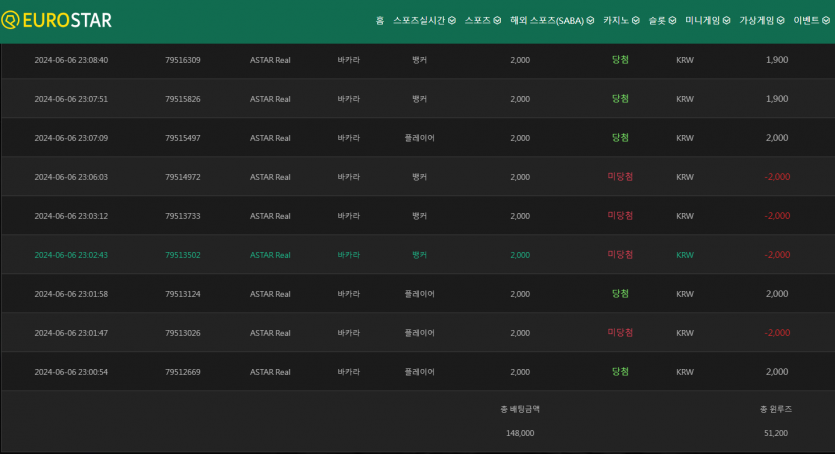Viewport: 835px width, 454px height.
Task: Click 당첨 result in row 79515497
Action: click(620, 137)
